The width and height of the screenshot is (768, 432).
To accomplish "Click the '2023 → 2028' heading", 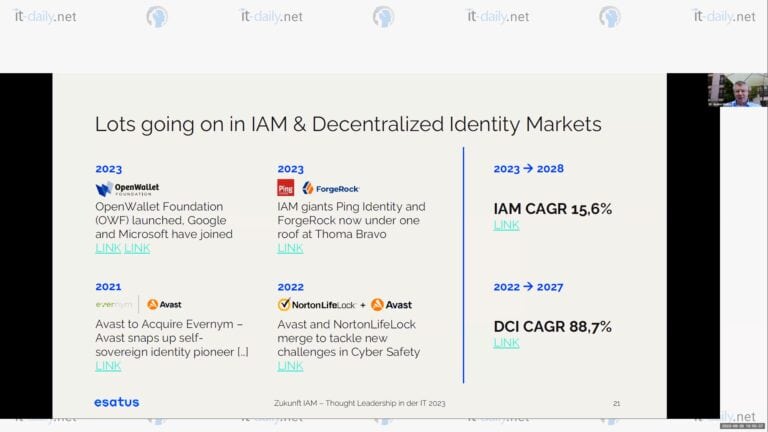I will point(528,169).
